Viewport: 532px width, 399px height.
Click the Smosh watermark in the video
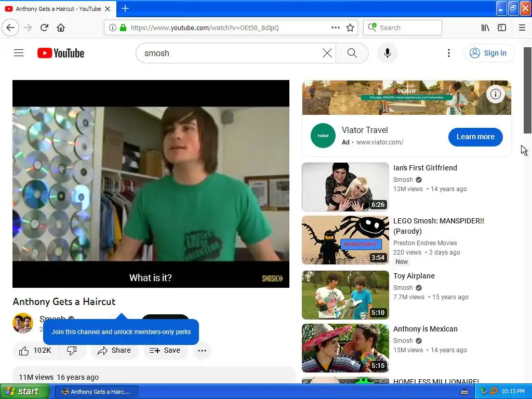pos(272,278)
